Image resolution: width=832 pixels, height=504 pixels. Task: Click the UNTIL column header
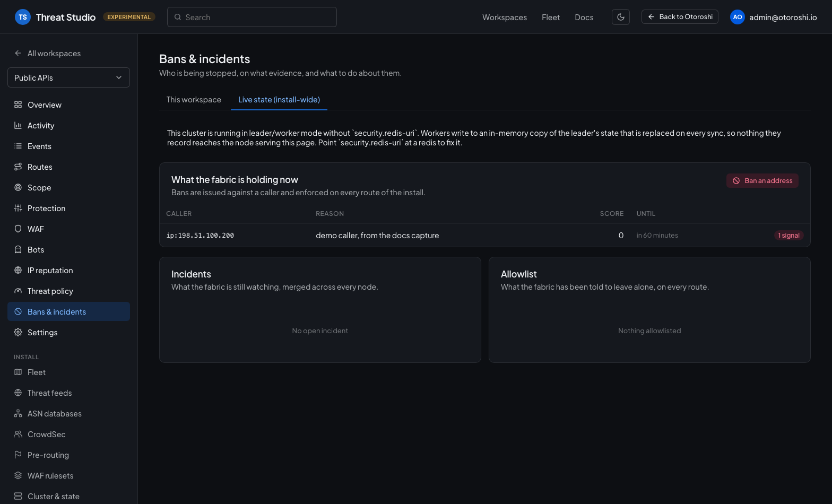click(x=646, y=214)
